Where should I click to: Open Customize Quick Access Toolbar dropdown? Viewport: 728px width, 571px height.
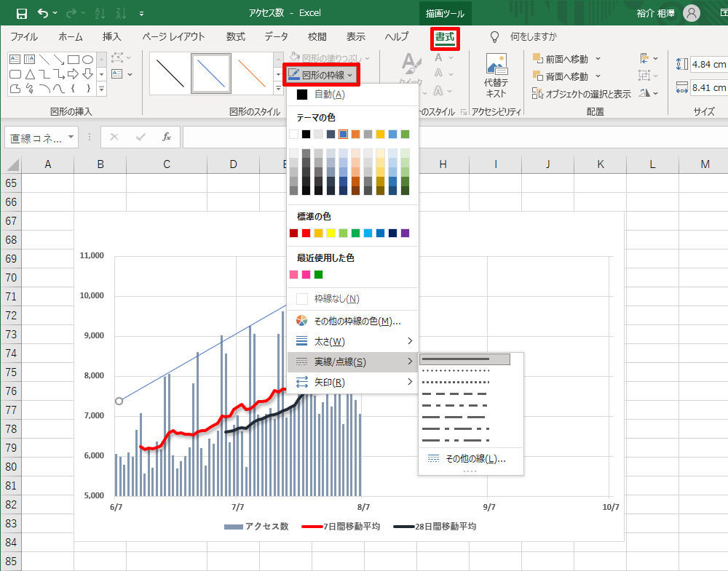(141, 14)
